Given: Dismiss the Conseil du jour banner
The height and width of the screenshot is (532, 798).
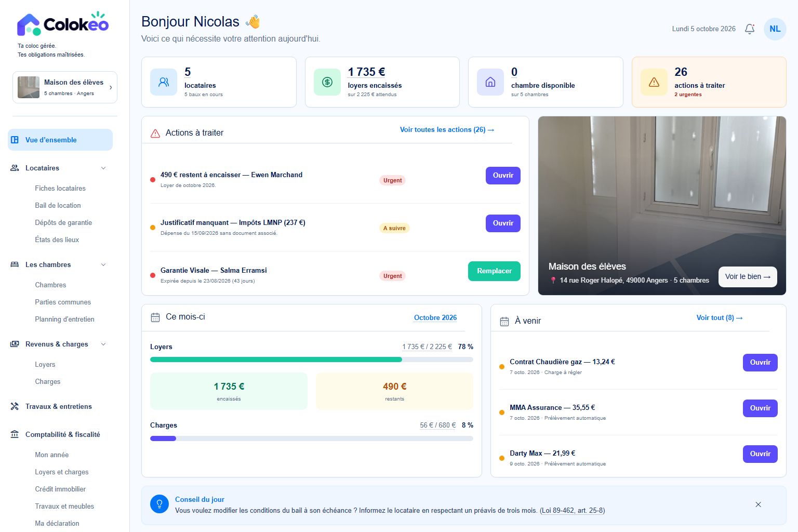Looking at the screenshot, I should pyautogui.click(x=758, y=504).
